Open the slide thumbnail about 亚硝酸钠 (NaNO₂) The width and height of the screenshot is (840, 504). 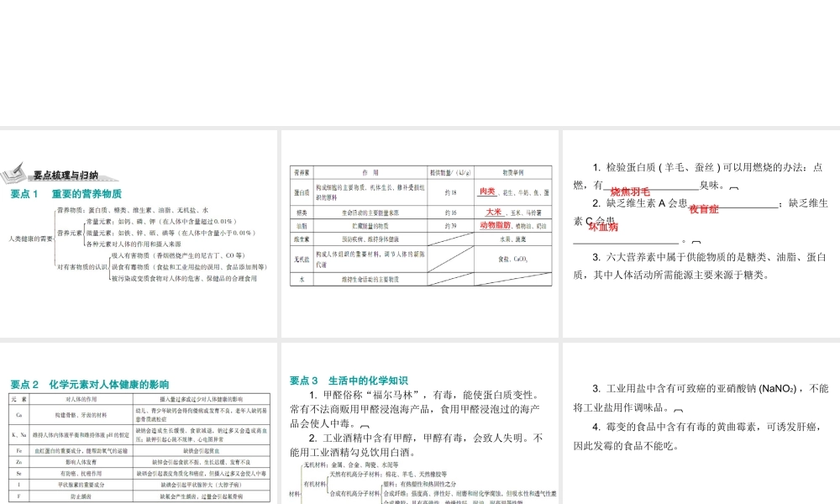click(x=701, y=423)
